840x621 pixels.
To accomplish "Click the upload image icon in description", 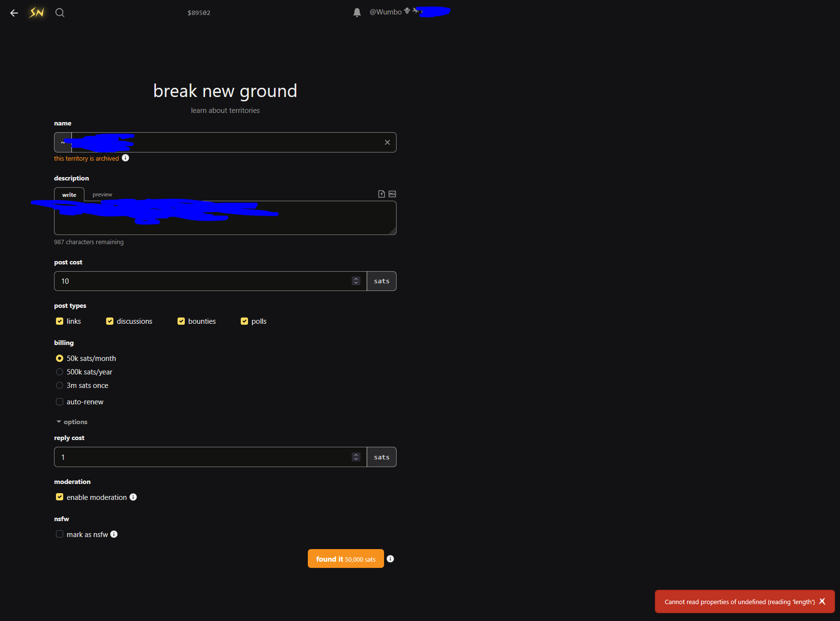I will pyautogui.click(x=382, y=194).
